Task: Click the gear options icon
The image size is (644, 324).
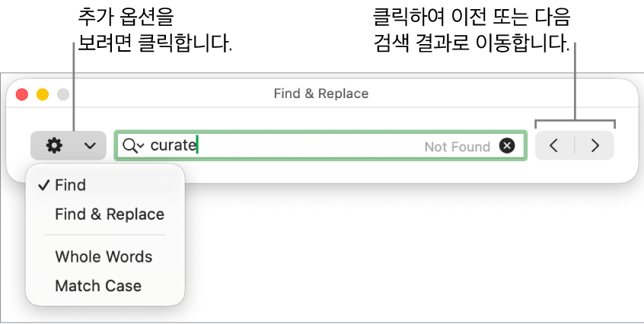Action: [x=54, y=145]
